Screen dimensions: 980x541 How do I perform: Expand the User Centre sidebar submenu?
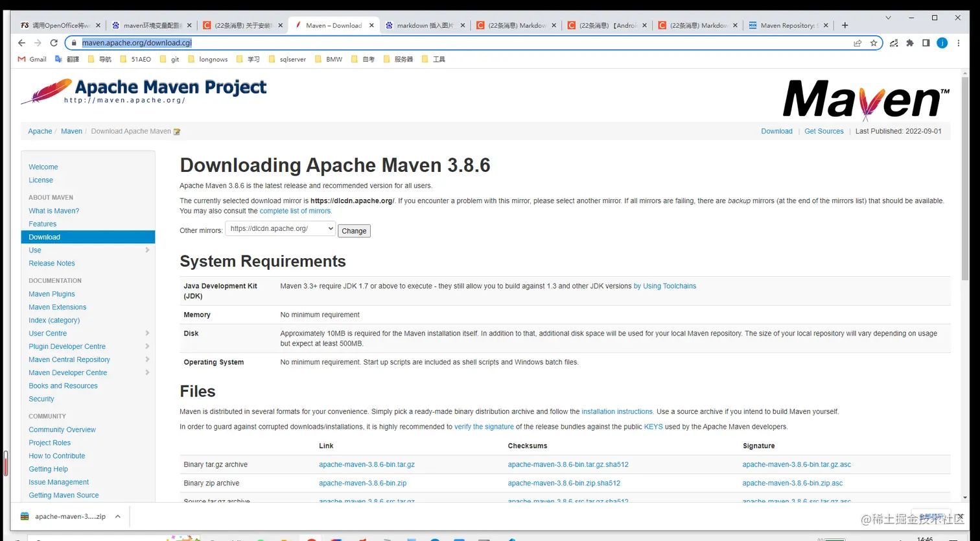[x=147, y=333]
